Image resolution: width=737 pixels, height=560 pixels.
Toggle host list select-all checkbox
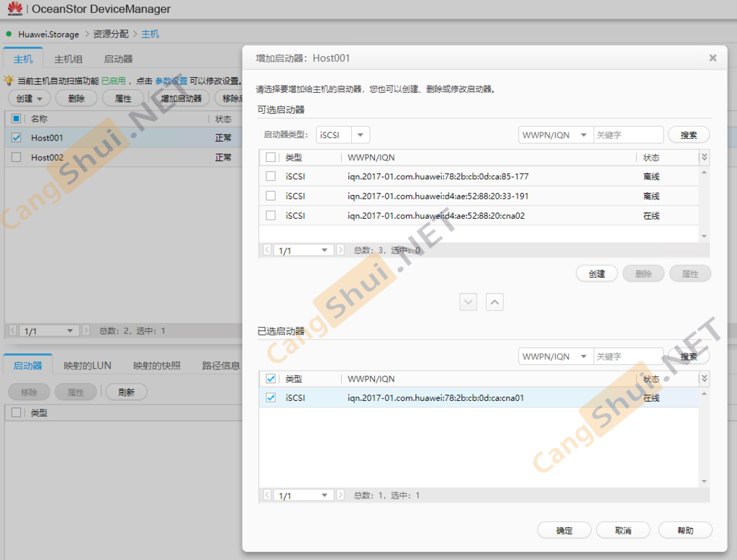pyautogui.click(x=16, y=119)
